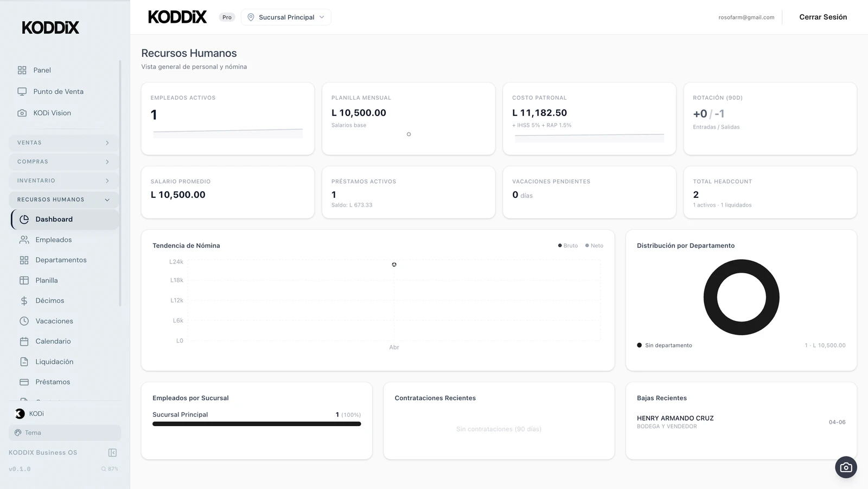Open the Tema theme switcher
Image resolution: width=868 pixels, height=489 pixels.
click(65, 433)
